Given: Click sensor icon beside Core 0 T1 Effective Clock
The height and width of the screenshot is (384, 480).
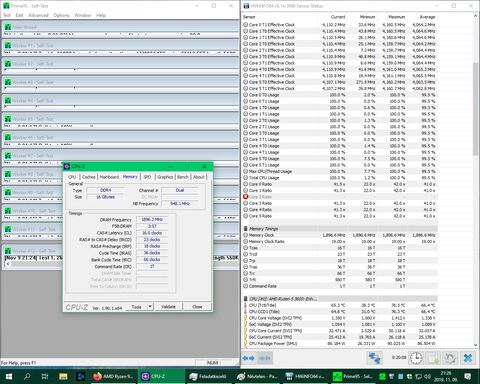Looking at the screenshot, I should [x=246, y=25].
